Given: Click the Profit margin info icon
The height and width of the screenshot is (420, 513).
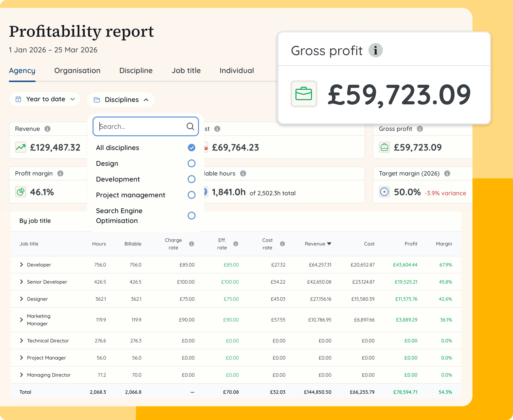Looking at the screenshot, I should 60,173.
